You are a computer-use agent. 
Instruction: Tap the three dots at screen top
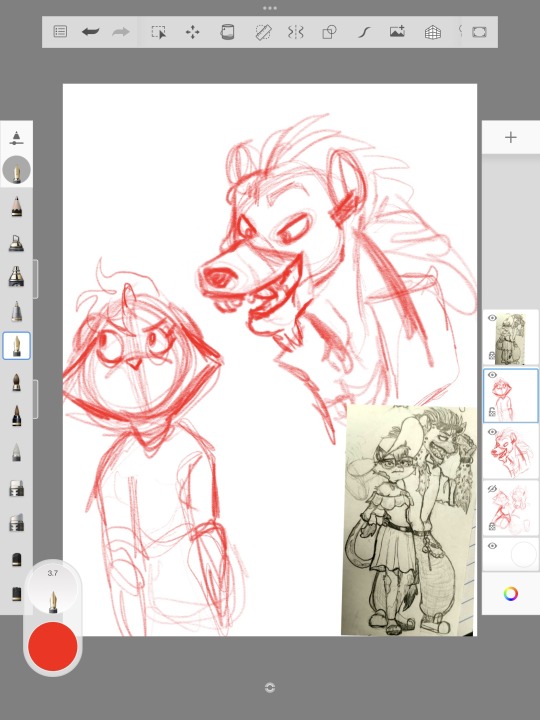[270, 8]
